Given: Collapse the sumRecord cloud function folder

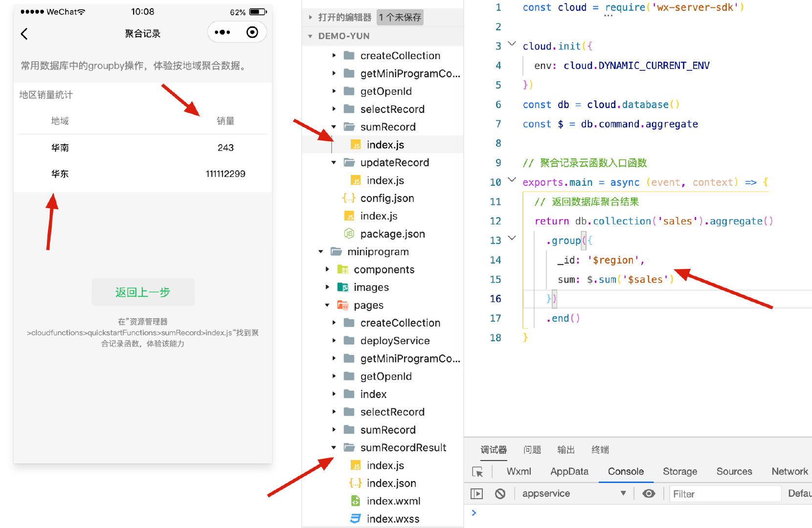Looking at the screenshot, I should [334, 127].
